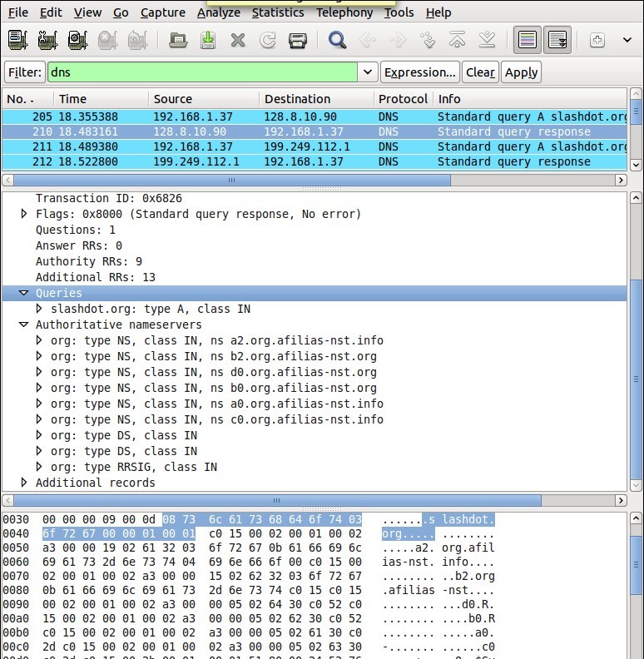
Task: Open capture options toolbar icon
Action: pyautogui.click(x=47, y=40)
